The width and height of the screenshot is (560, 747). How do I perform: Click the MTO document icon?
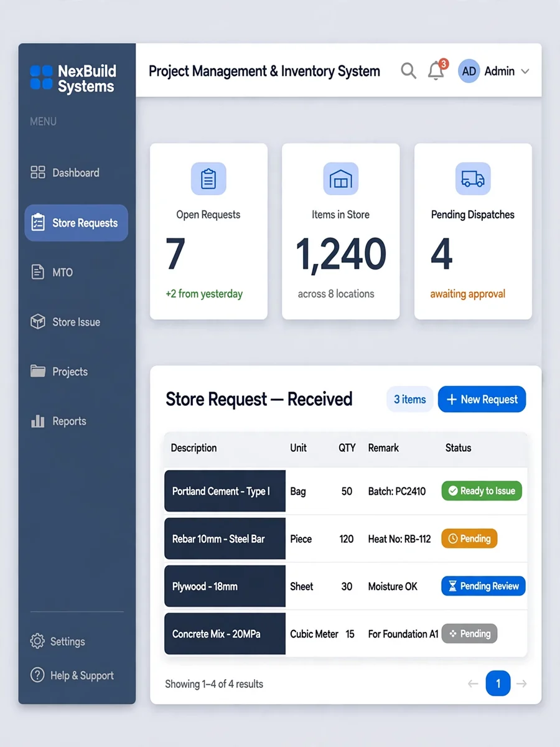(38, 272)
